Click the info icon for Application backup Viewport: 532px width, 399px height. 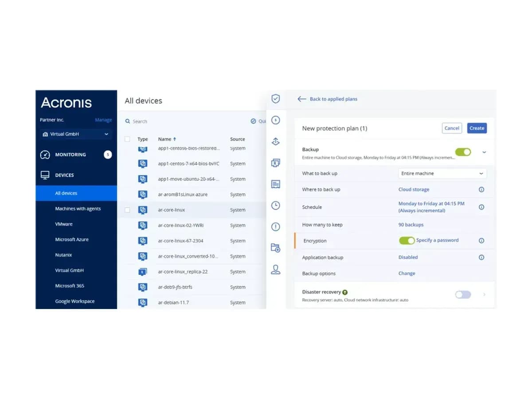(481, 257)
